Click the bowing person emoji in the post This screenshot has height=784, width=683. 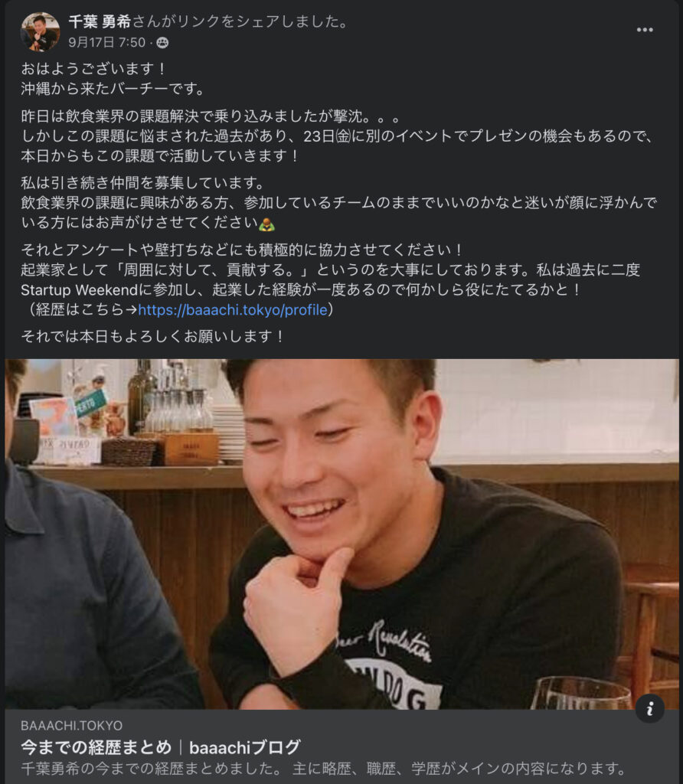point(266,224)
